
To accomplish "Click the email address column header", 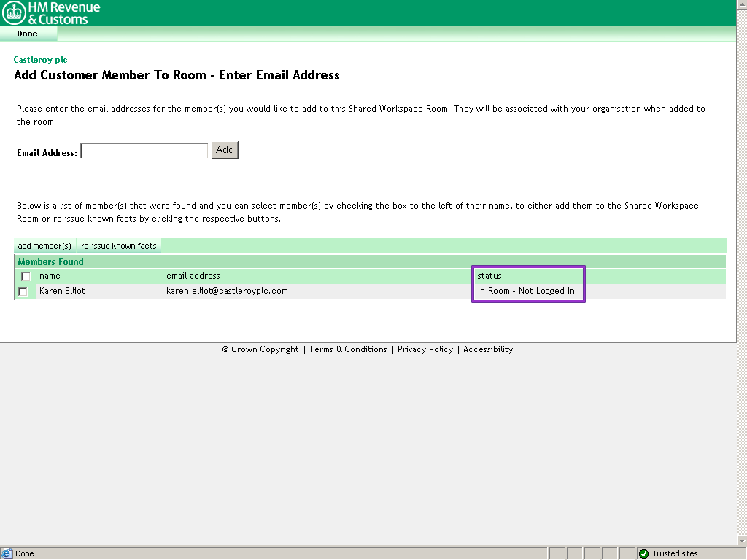I will tap(193, 276).
